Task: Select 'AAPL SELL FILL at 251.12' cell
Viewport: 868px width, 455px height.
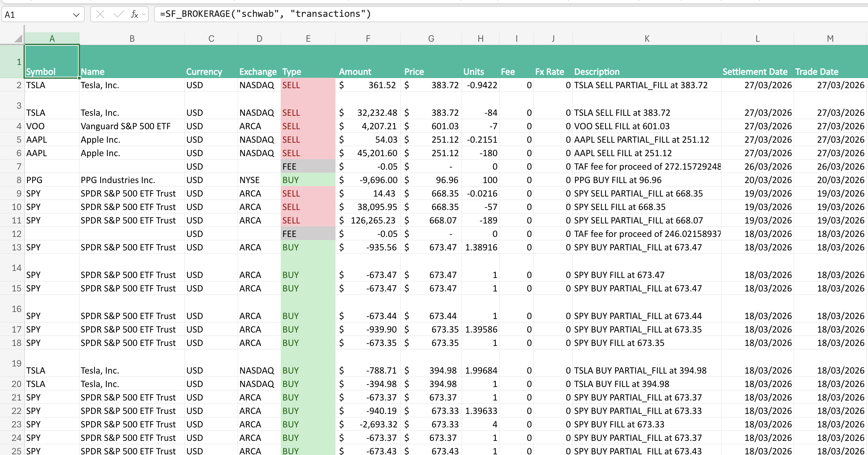Action: tap(647, 153)
